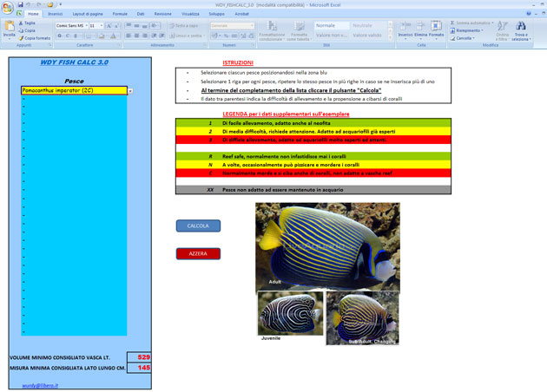
Task: Switch to the Visualizza tab
Action: 190,14
